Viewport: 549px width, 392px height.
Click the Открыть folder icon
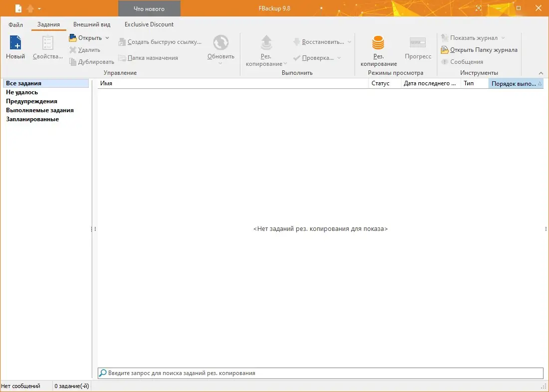coord(72,38)
